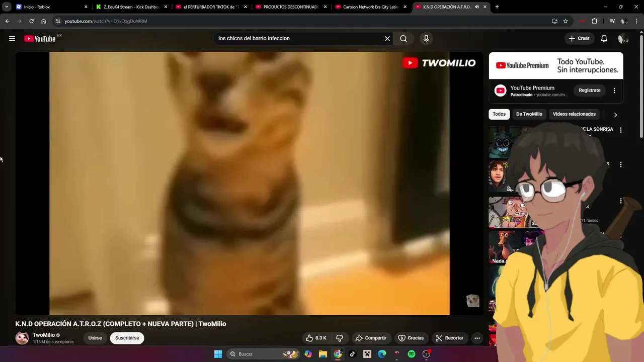Mute the K.N.D OPERACIÓN tab audio icon
644x362 pixels.
coord(476,7)
